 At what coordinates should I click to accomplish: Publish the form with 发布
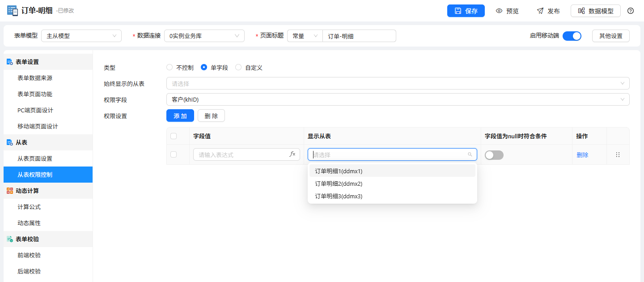click(548, 11)
